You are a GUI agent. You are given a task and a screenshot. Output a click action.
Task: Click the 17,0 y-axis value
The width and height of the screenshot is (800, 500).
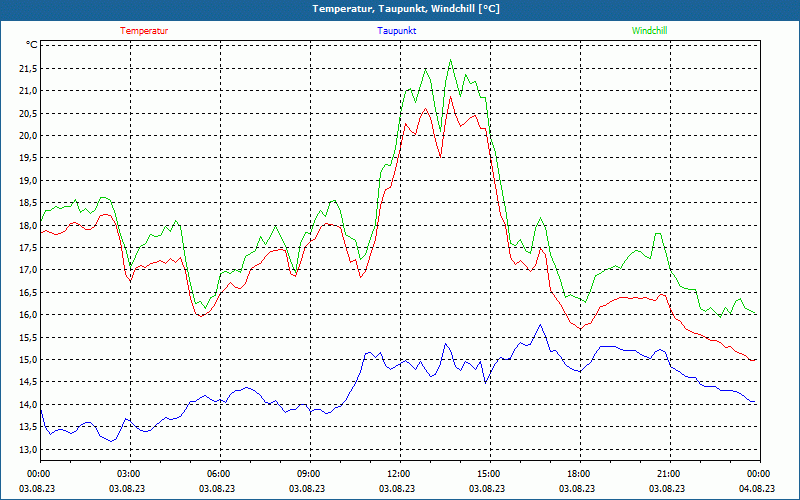[28, 270]
